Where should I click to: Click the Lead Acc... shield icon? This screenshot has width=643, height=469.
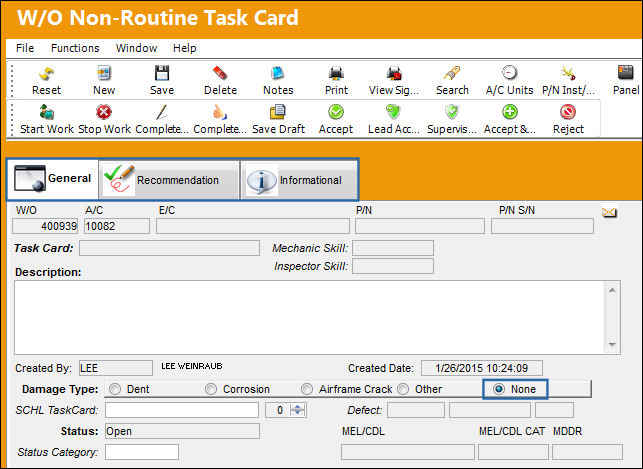(x=393, y=112)
